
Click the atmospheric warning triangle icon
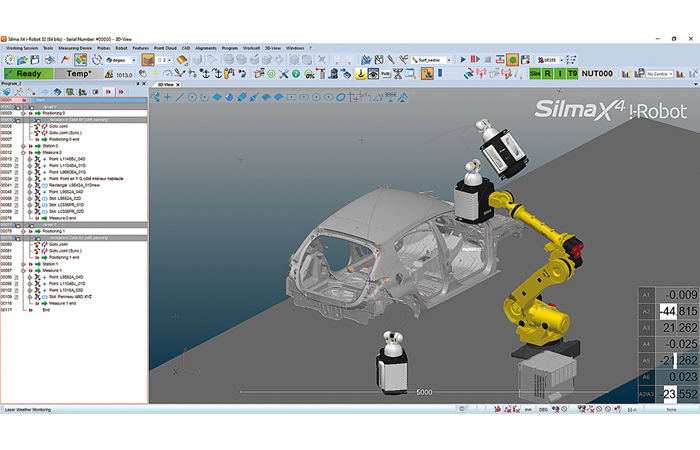pyautogui.click(x=109, y=74)
